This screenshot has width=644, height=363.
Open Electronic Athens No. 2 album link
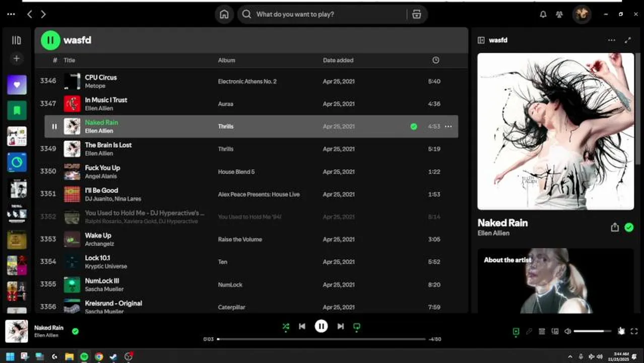click(x=247, y=82)
